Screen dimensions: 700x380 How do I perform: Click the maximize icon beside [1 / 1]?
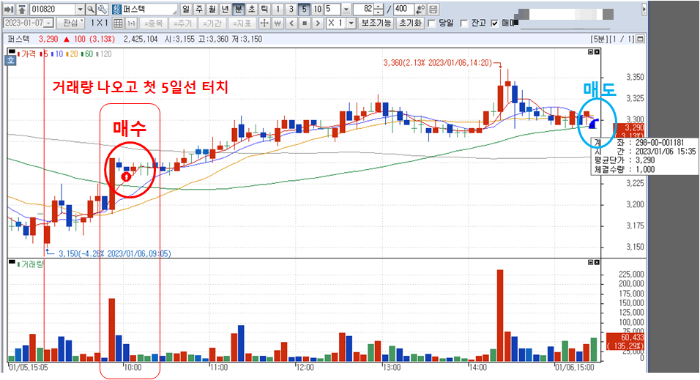point(640,39)
